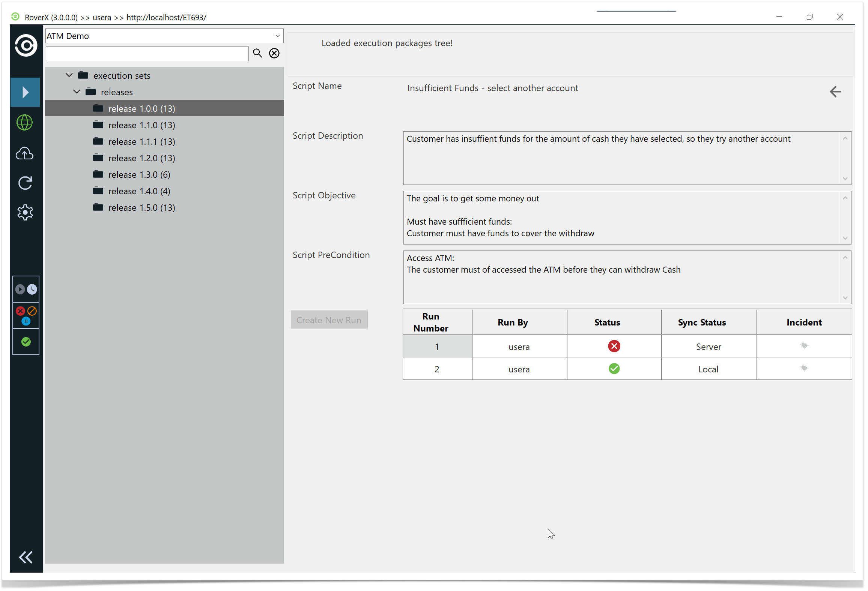The height and width of the screenshot is (591, 868).
Task: Toggle the passed green check filter
Action: tap(26, 342)
